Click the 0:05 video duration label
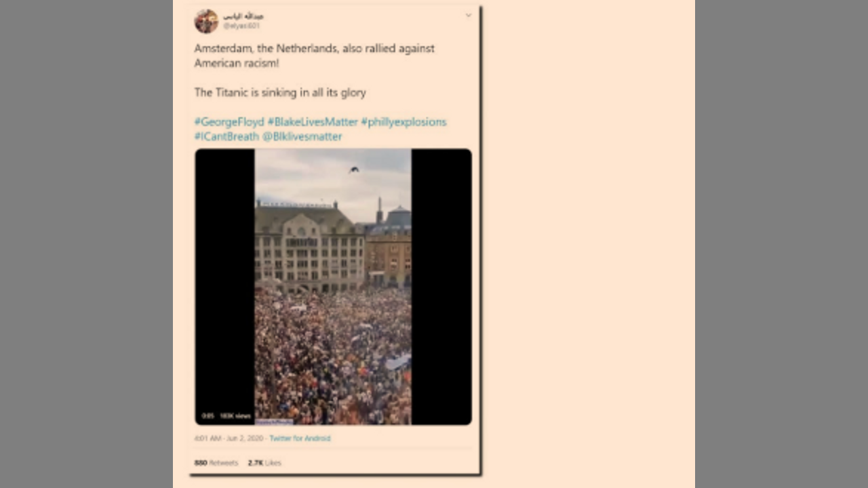Viewport: 868px width, 488px height. (208, 415)
